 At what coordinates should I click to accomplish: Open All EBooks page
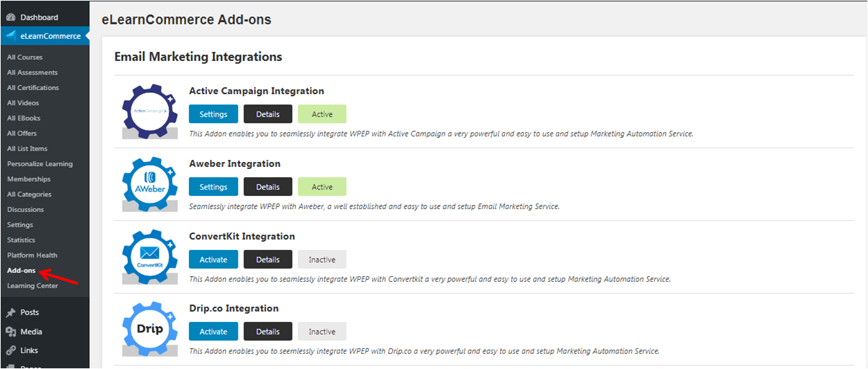24,118
